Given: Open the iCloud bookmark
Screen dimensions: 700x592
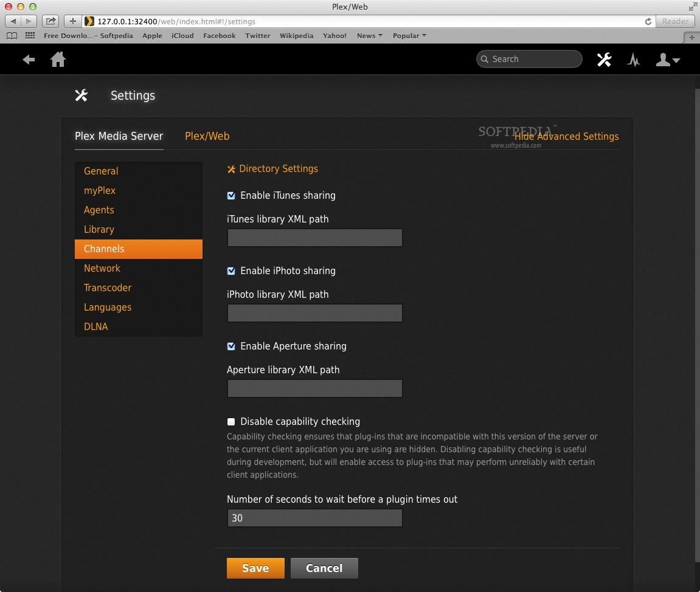Looking at the screenshot, I should (x=182, y=36).
